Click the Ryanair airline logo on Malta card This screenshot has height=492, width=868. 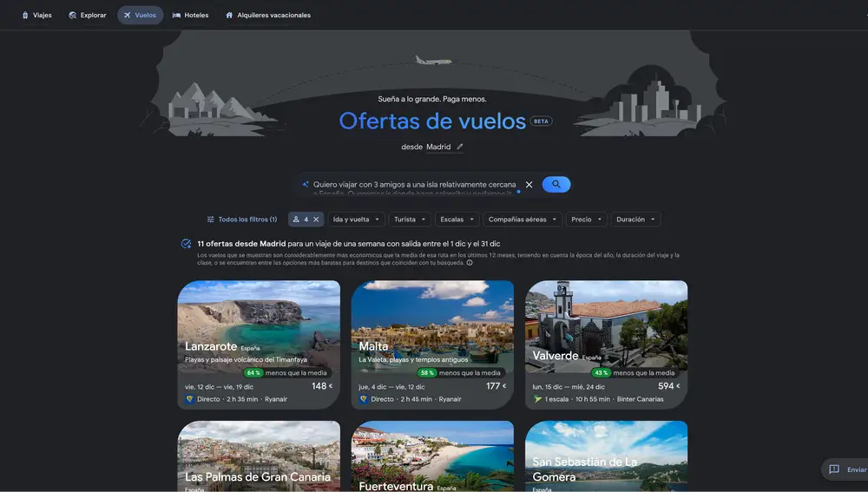(364, 399)
